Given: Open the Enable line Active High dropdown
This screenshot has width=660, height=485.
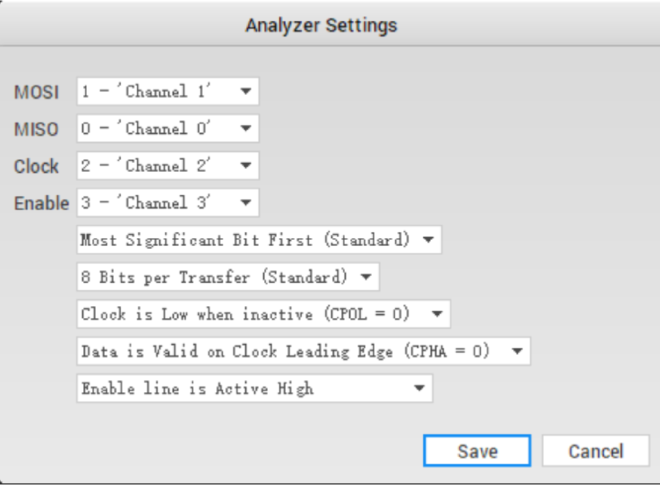Looking at the screenshot, I should [x=254, y=388].
